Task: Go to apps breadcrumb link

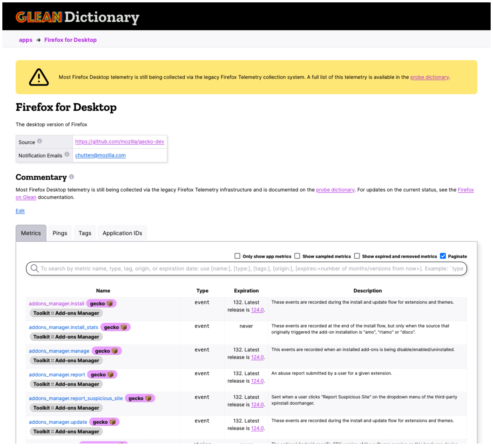Action: tap(25, 40)
